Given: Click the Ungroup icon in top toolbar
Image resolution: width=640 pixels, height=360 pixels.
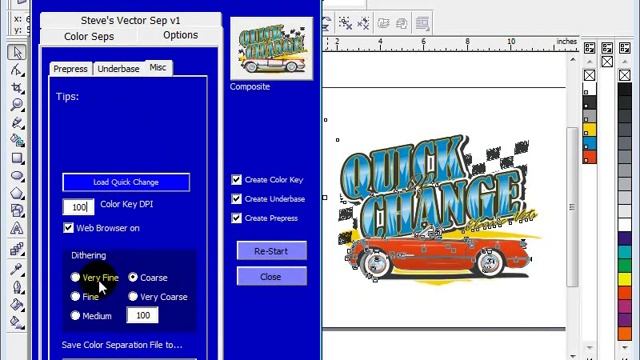Looking at the screenshot, I should tap(345, 23).
